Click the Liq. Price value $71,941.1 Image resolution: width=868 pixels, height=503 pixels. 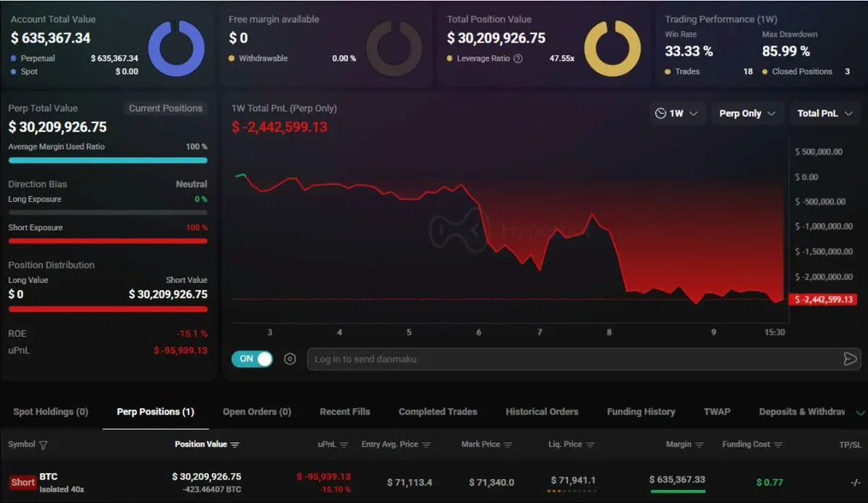coord(573,480)
